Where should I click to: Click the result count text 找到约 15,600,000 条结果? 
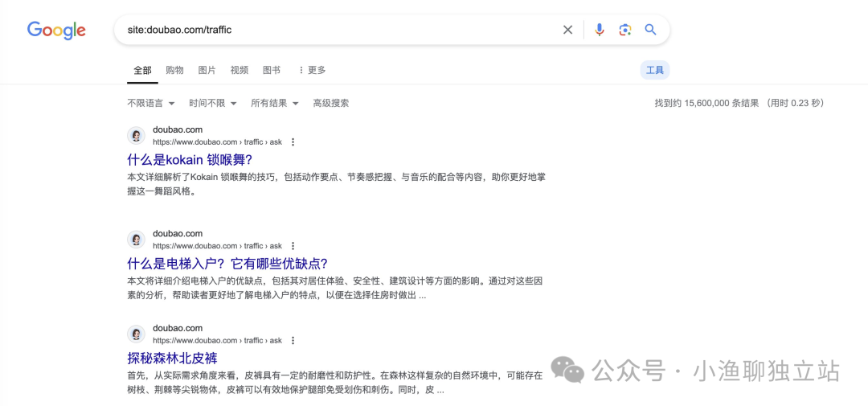[x=707, y=103]
